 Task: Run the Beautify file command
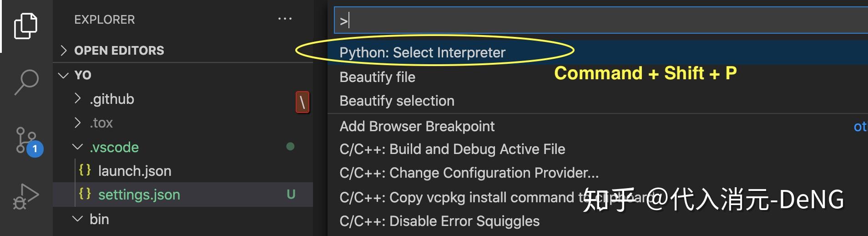point(598,77)
